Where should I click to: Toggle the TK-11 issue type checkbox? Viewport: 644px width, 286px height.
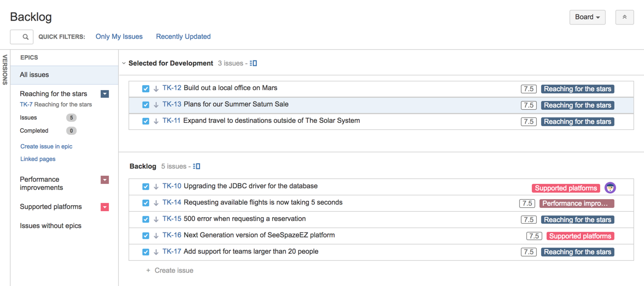(145, 122)
